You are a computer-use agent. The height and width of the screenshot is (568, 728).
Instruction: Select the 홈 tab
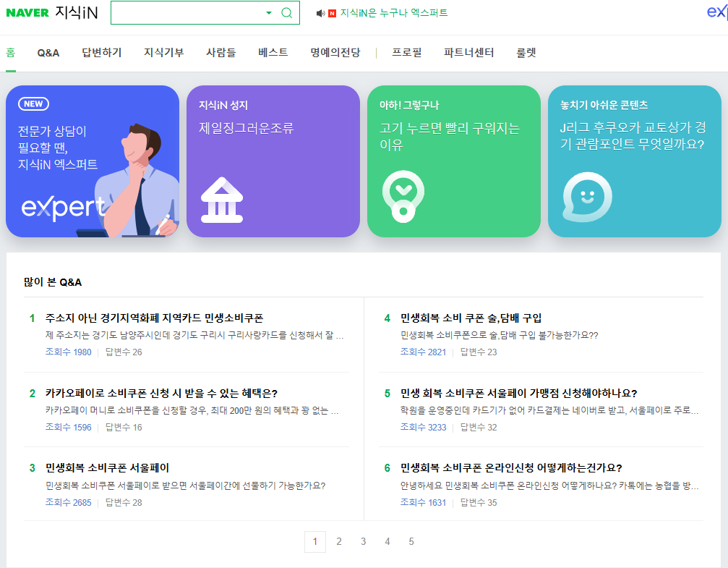point(11,53)
